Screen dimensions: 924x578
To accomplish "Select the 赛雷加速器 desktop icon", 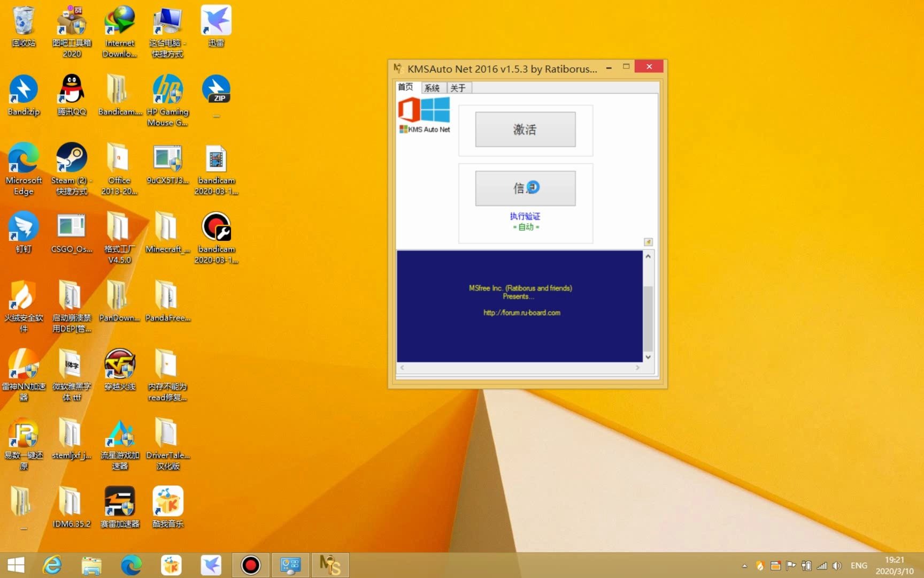I will click(x=120, y=507).
